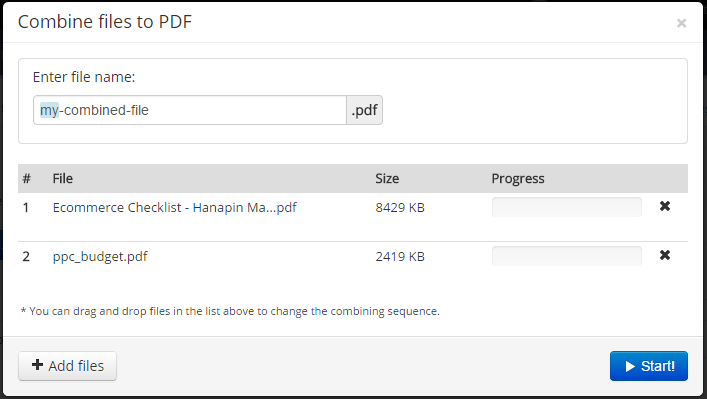This screenshot has width=707, height=399.
Task: Click the plus icon on Add files
Action: coord(37,365)
